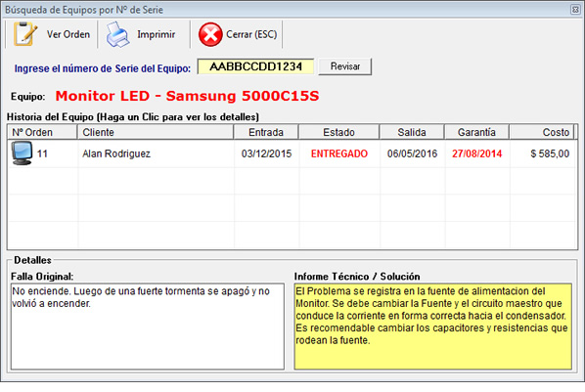Click the ENTREGADO status cell
The height and width of the screenshot is (392, 585).
pyautogui.click(x=339, y=153)
